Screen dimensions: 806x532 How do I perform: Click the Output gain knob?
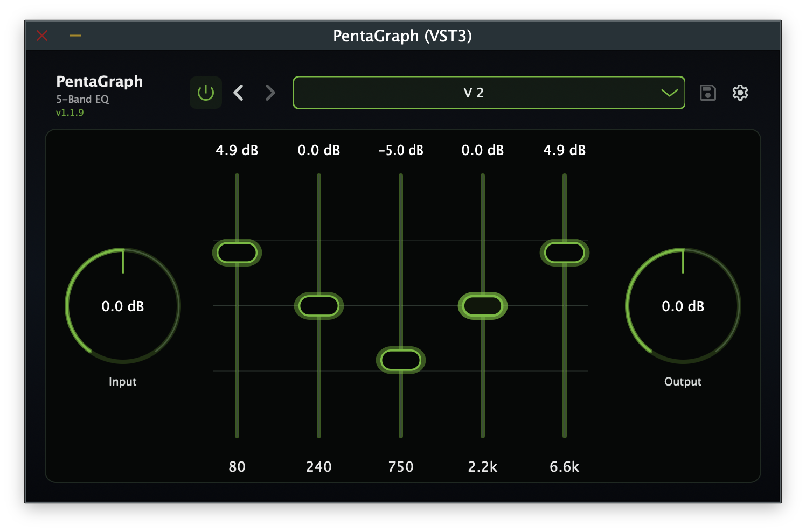pos(683,306)
